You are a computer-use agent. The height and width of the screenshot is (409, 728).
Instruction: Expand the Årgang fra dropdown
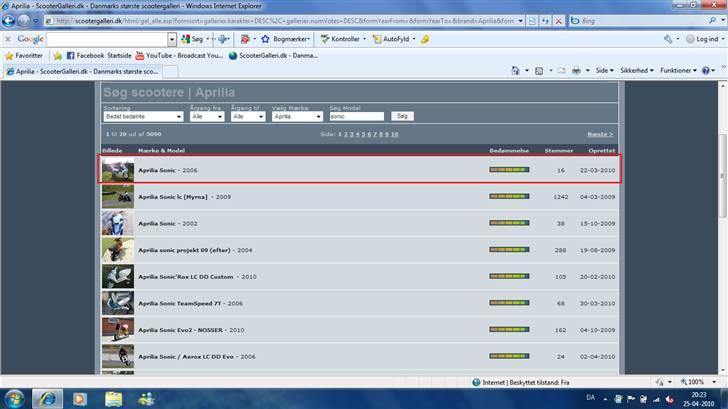207,116
